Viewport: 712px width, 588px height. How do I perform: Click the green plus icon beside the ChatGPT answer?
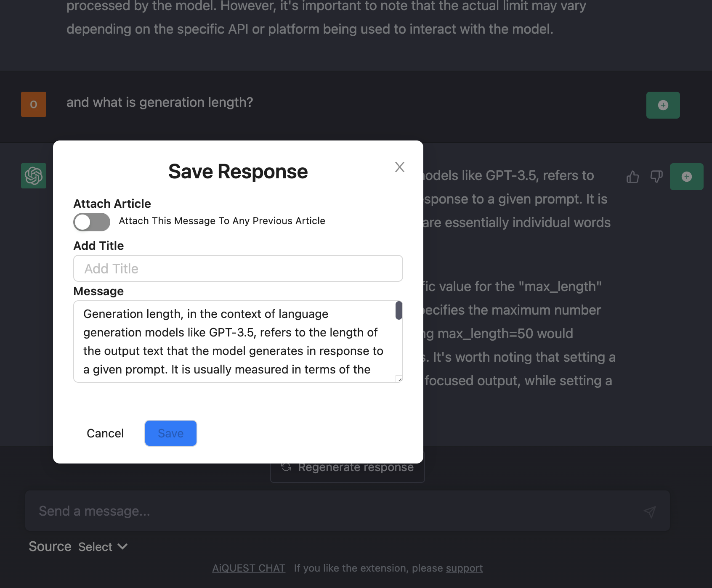pos(687,177)
